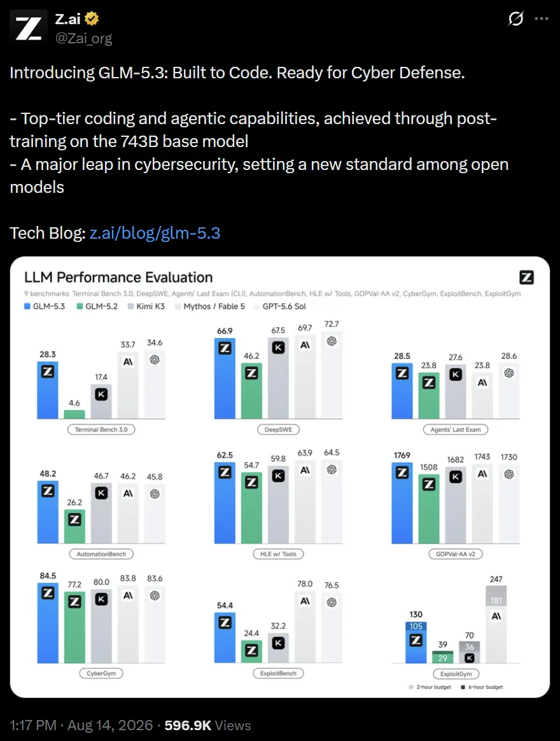
Task: Click the OpenAI icon on the 72.7 bar
Action: pyautogui.click(x=332, y=341)
